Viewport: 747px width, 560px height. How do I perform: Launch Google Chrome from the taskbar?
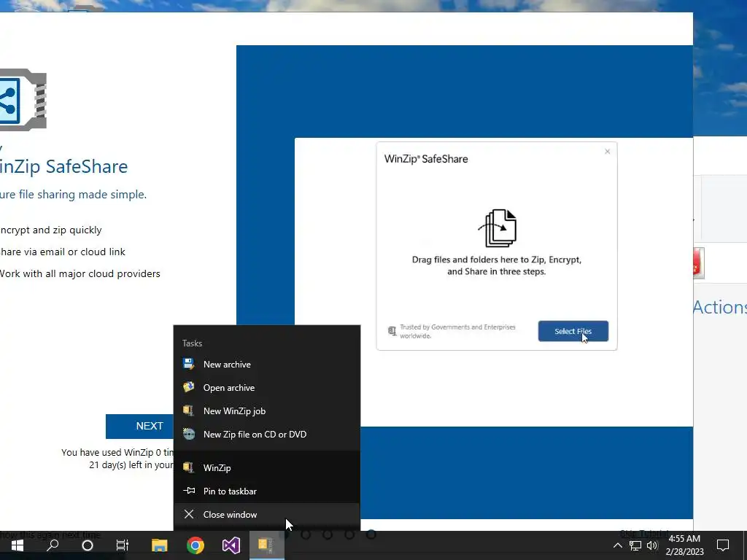(x=196, y=545)
